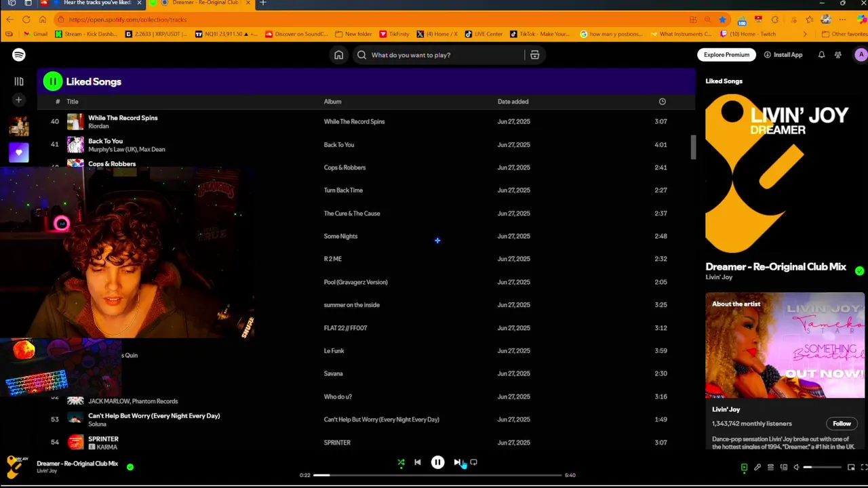Open Connect to a device icon
This screenshot has height=488, width=868.
(x=784, y=467)
